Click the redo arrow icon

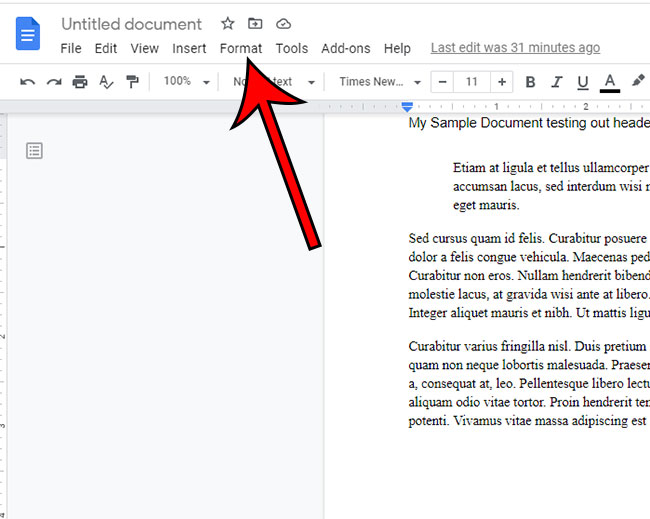pos(53,82)
